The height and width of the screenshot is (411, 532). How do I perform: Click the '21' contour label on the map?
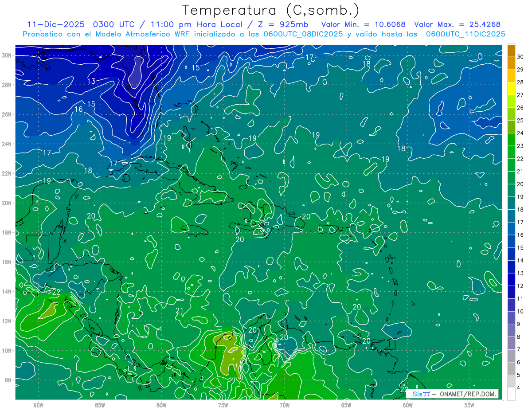point(180,310)
